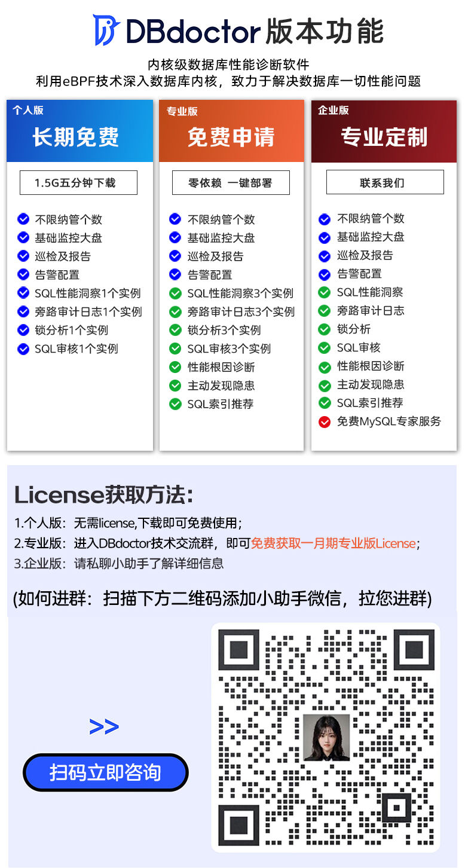This screenshot has width=465, height=868.
Task: Click checkmark beside SQL性能洞察1个实例
Action: click(x=23, y=294)
